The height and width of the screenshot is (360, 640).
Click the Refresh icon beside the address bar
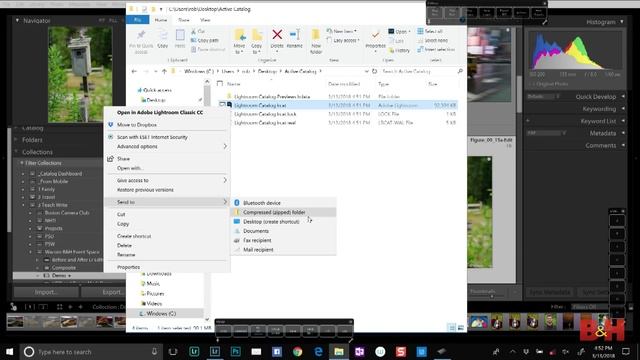coord(374,71)
